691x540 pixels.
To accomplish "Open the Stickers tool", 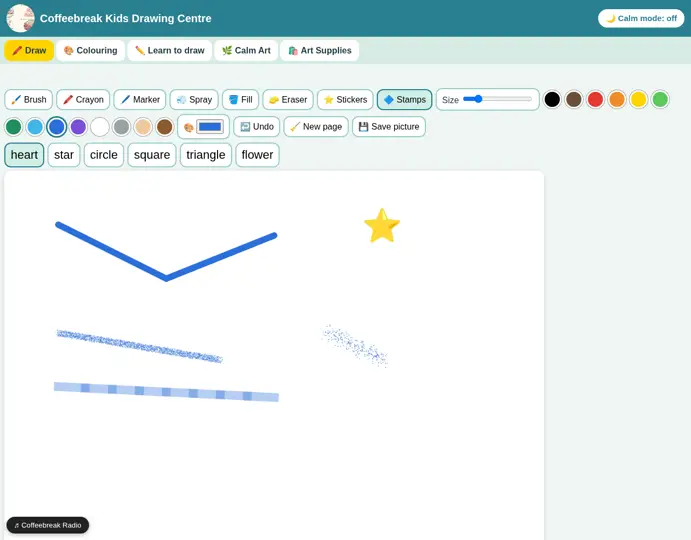I will pos(345,100).
